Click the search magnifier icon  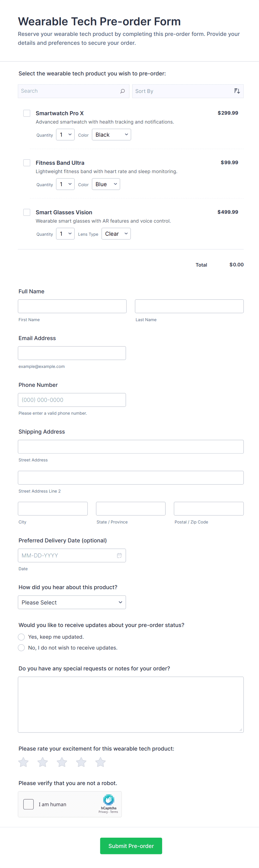(123, 91)
